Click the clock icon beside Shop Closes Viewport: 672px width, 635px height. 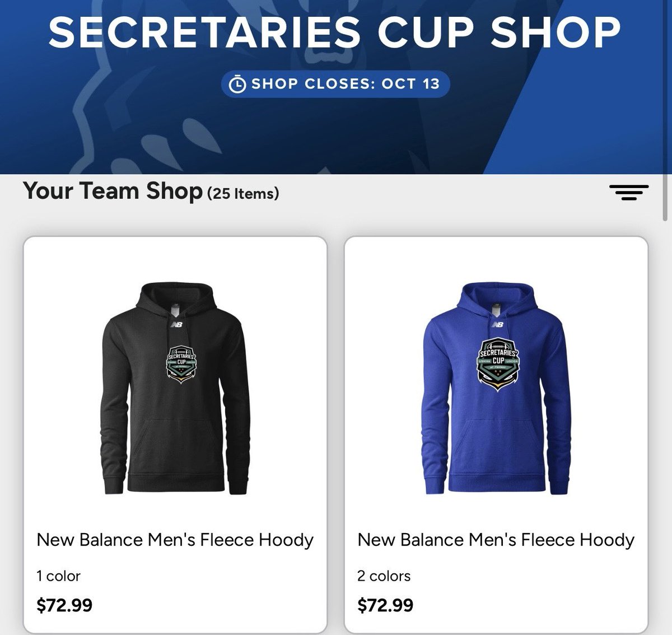[237, 85]
